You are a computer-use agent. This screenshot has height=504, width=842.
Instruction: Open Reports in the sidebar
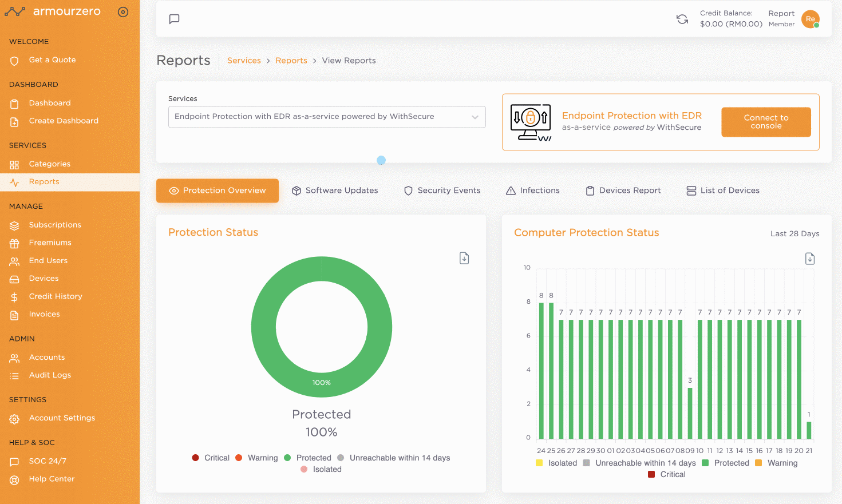[70, 182]
